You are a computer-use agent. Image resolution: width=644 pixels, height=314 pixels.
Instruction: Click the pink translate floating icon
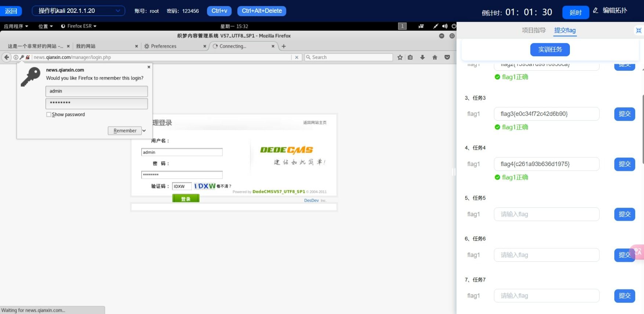(x=638, y=252)
